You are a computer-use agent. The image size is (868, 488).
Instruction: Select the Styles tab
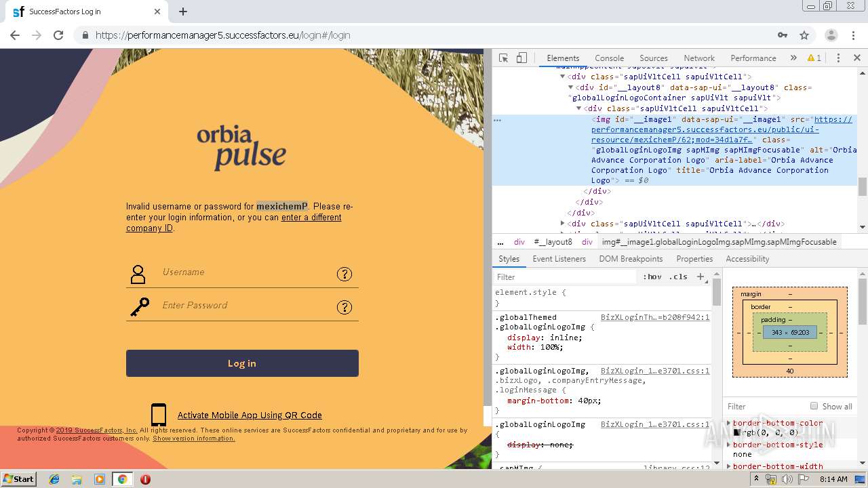509,259
